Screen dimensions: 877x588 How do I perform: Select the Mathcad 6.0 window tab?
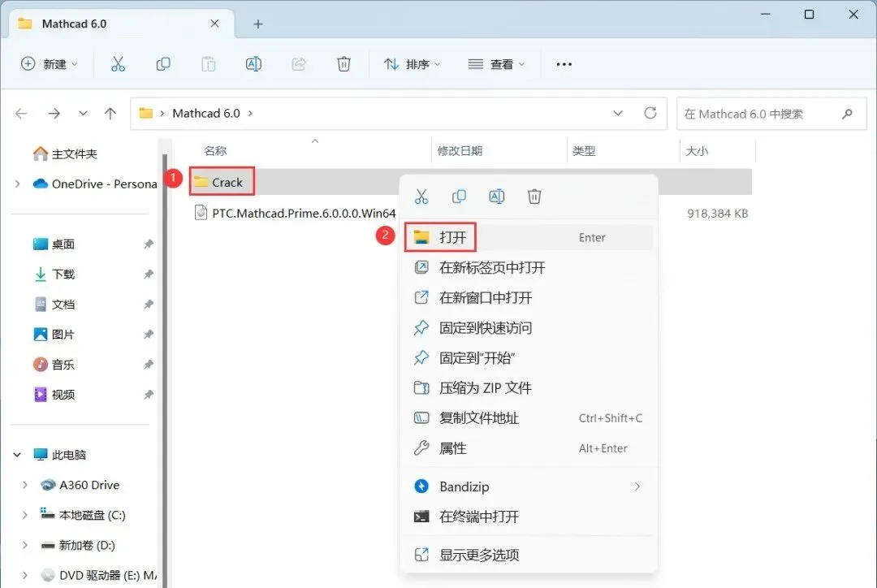click(x=120, y=24)
